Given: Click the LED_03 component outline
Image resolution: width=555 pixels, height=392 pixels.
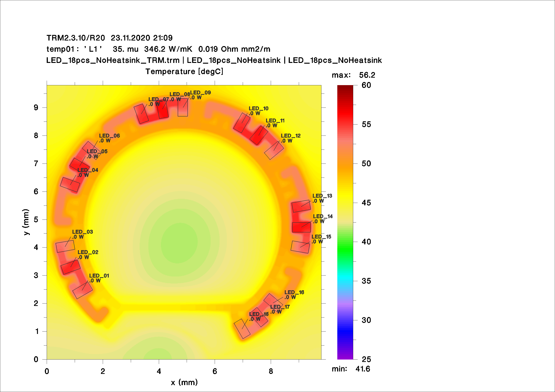Looking at the screenshot, I should point(65,246).
